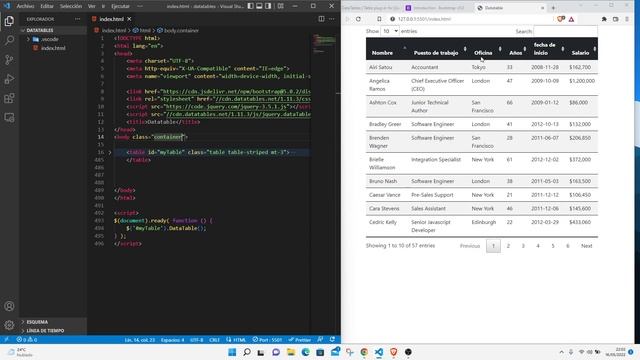Open the Selección menu

coord(71,6)
